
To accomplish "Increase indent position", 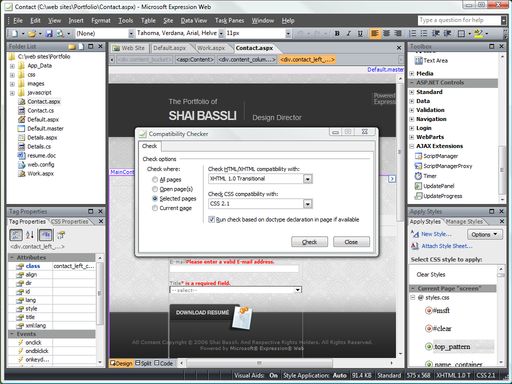I will (447, 33).
